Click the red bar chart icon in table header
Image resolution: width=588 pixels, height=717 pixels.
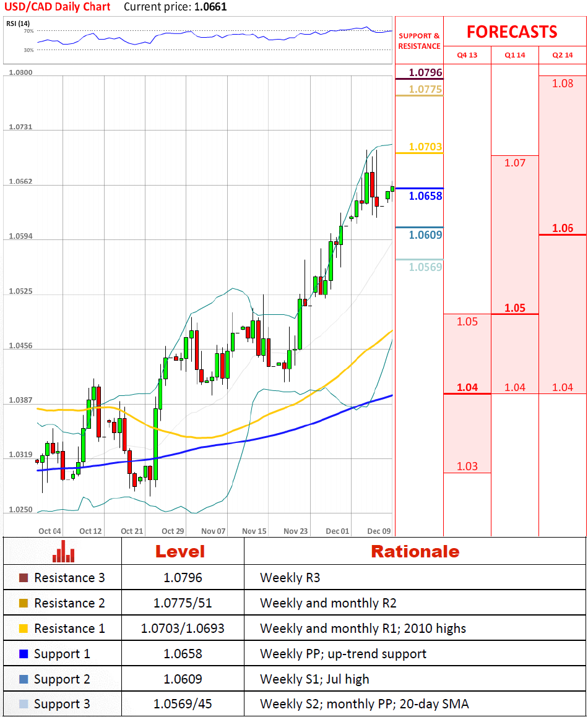click(63, 551)
